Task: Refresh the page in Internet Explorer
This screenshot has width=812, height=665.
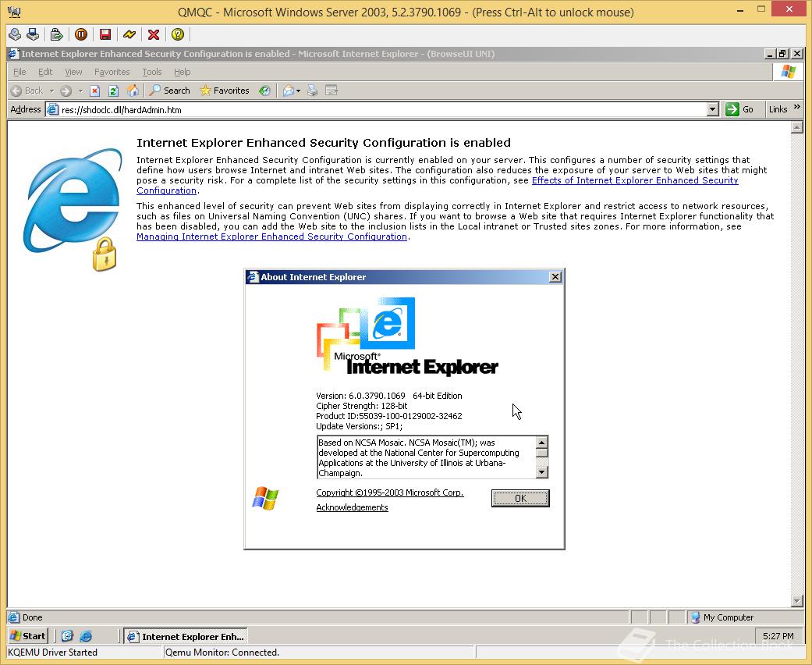Action: tap(113, 91)
